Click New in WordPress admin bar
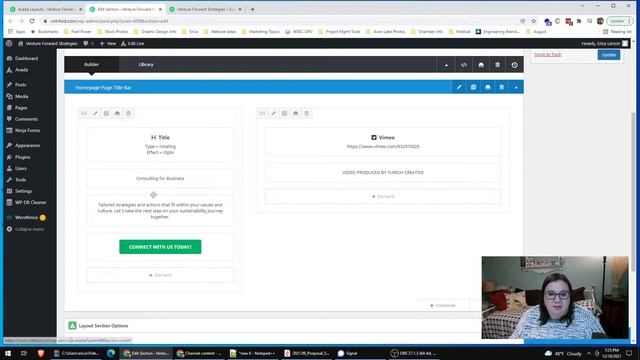This screenshot has height=360, width=640. point(108,43)
